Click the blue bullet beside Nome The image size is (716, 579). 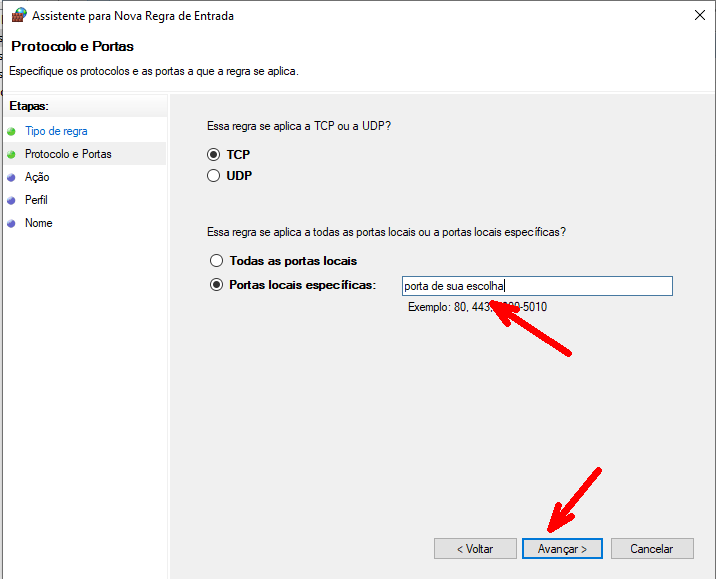click(11, 223)
